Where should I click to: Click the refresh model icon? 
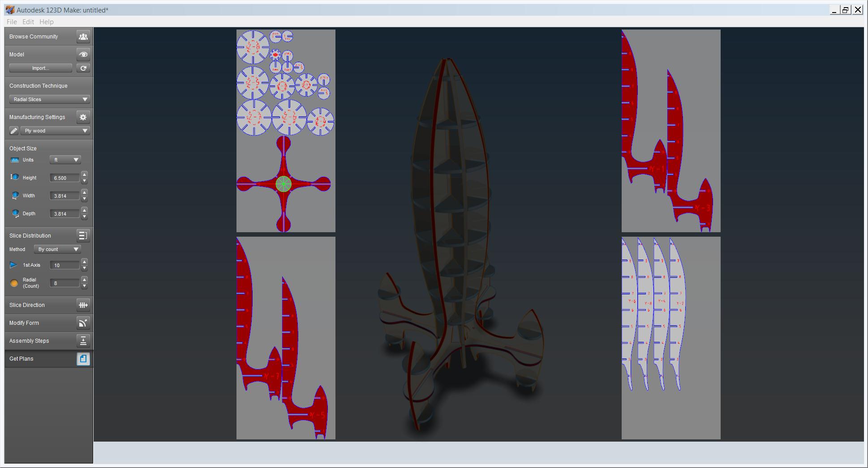click(83, 68)
